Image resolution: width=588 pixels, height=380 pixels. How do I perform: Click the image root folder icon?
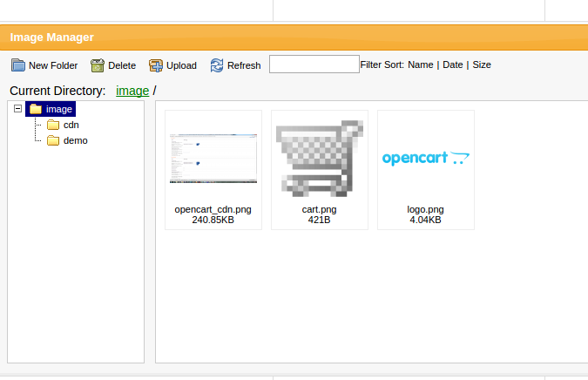point(36,109)
